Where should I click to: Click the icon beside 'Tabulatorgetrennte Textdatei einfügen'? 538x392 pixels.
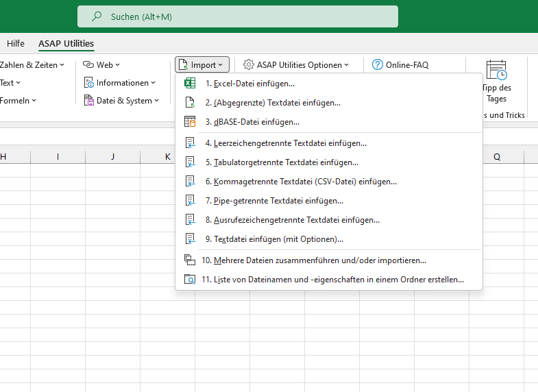coord(190,162)
